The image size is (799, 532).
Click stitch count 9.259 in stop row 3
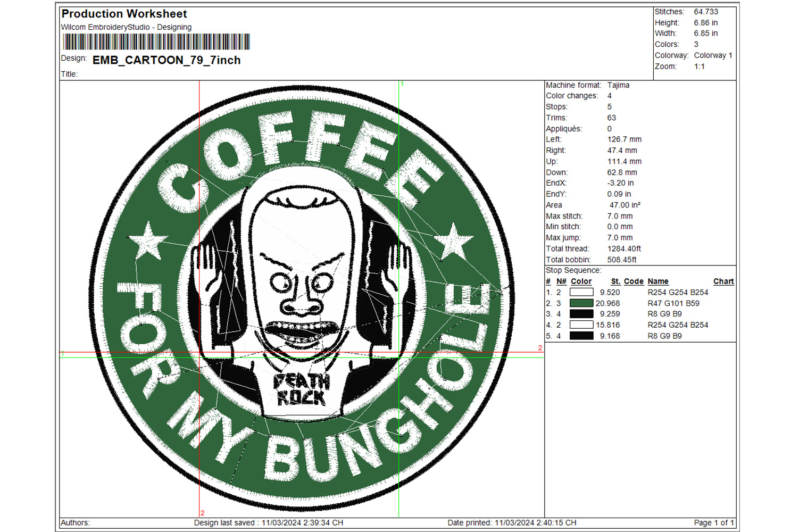[x=610, y=314]
